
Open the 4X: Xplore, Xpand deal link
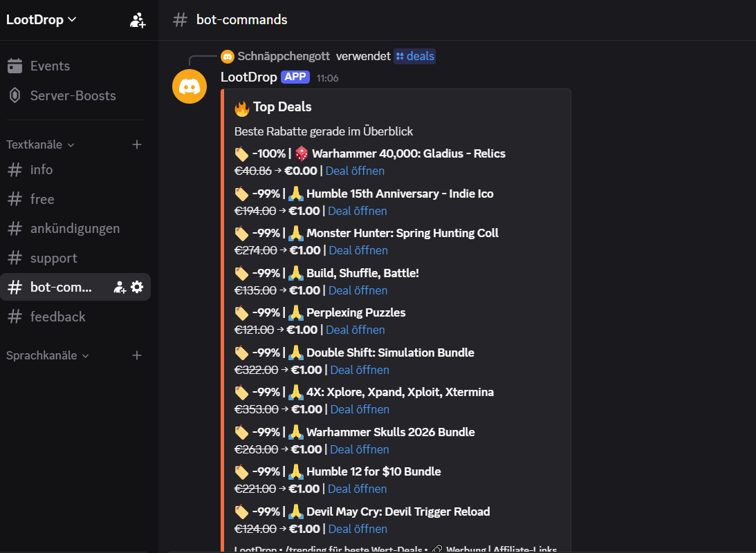point(360,409)
